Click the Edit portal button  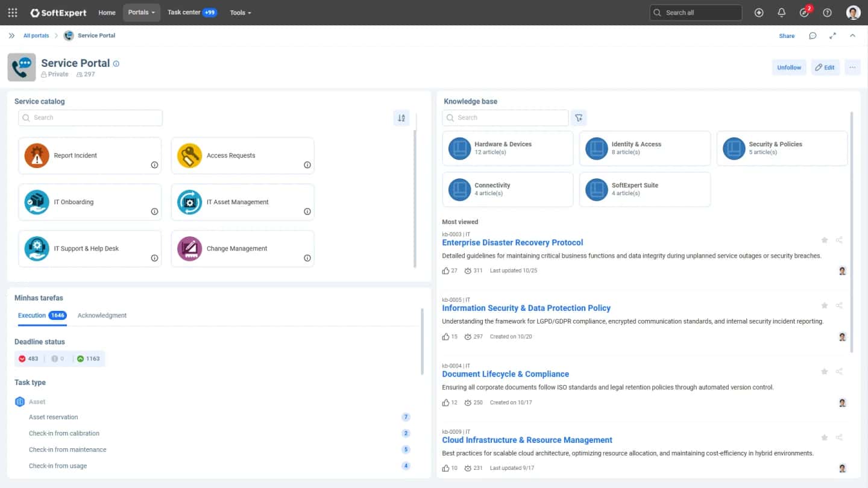825,67
